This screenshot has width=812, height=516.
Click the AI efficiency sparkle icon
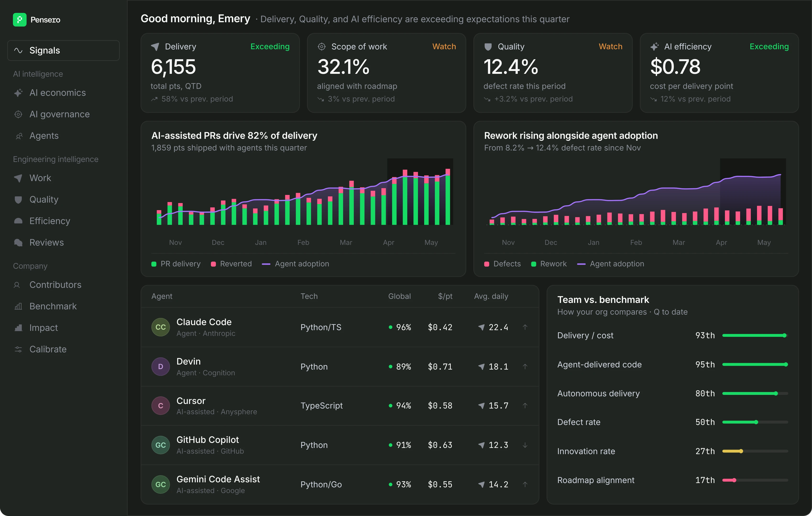[654, 47]
